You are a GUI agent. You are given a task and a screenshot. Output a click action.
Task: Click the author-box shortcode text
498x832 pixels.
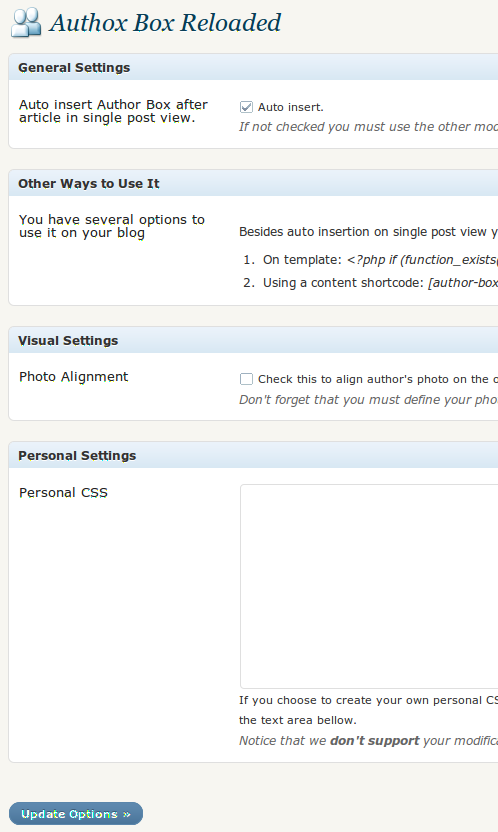click(463, 283)
